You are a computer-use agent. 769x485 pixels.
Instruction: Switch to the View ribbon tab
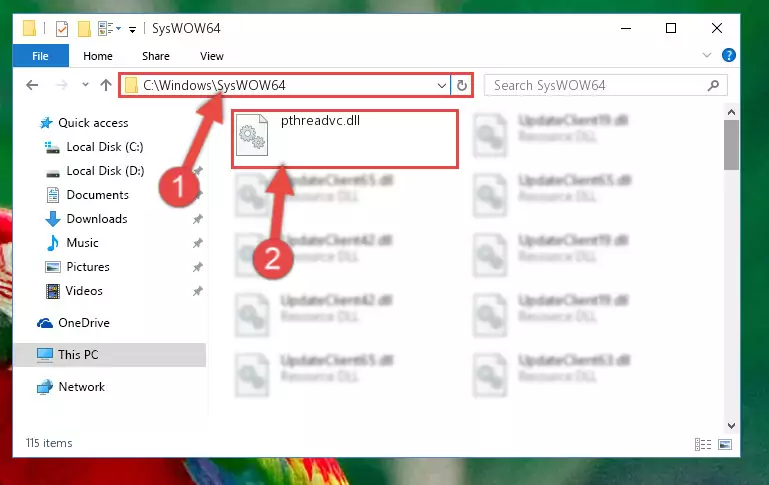(x=212, y=56)
